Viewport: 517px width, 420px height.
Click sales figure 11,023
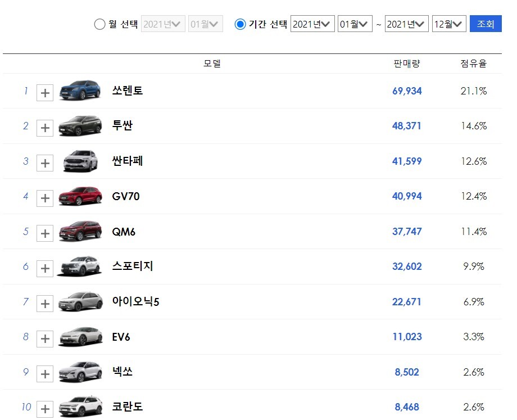pos(407,337)
